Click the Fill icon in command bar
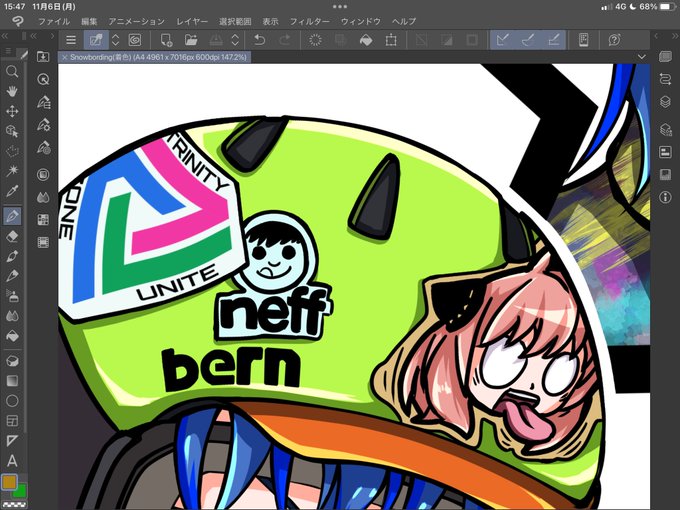 point(366,40)
